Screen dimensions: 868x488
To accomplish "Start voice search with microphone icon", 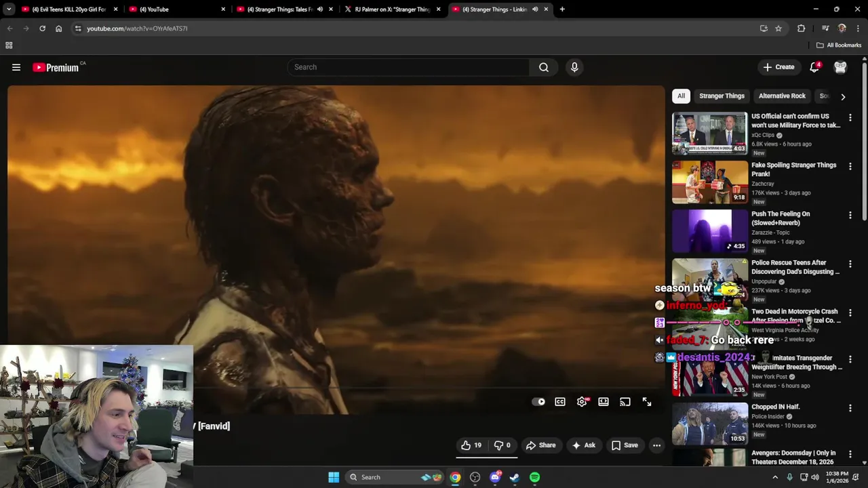I will pos(574,67).
